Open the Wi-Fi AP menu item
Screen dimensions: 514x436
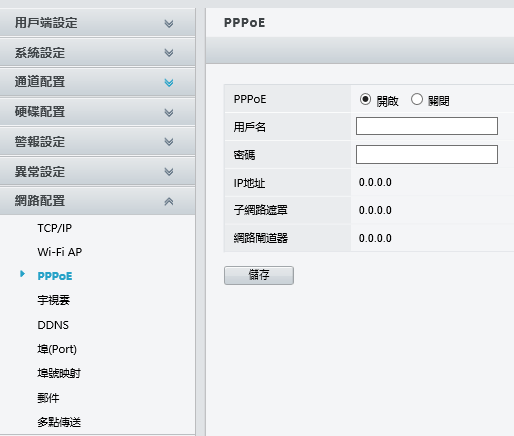(60, 252)
